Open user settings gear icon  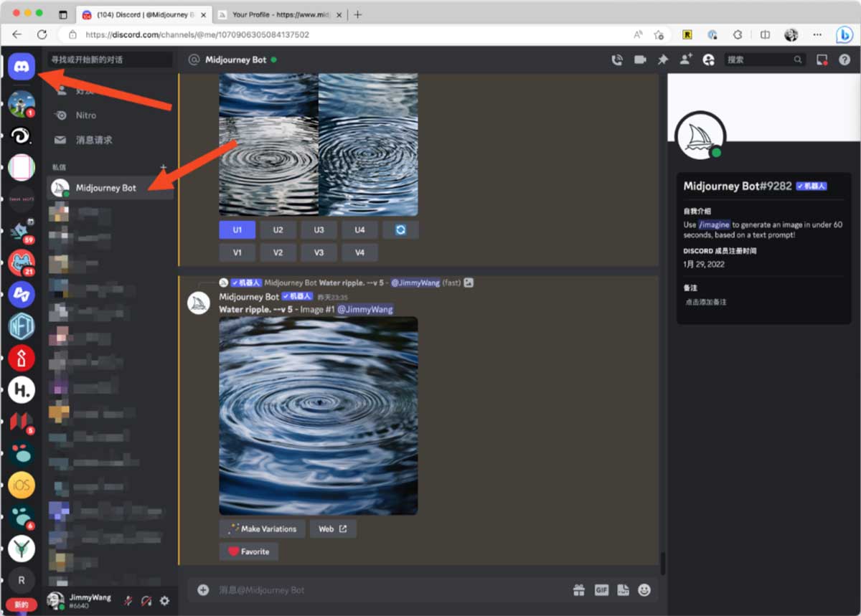(164, 601)
